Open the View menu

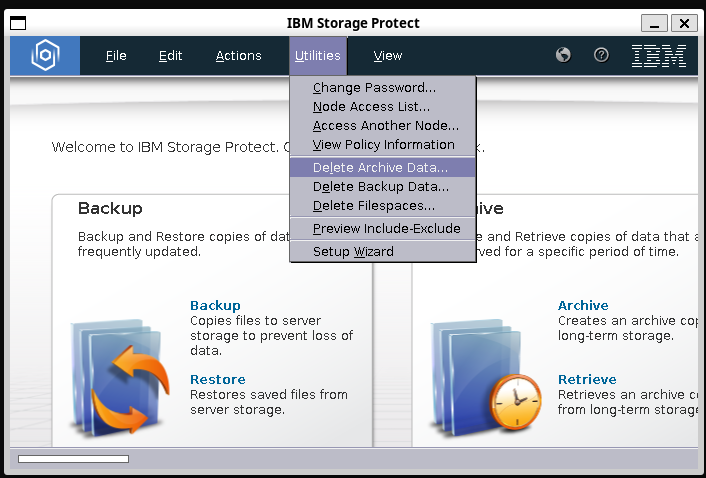[x=388, y=56]
